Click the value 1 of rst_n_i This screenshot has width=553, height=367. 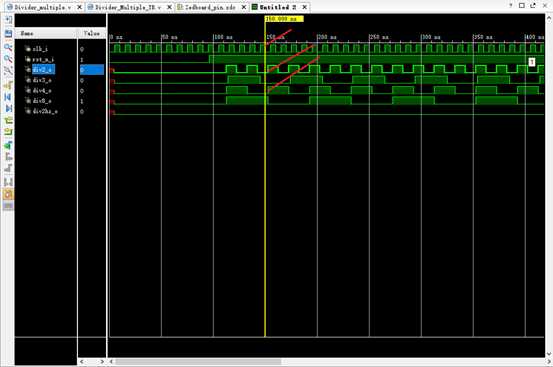tap(82, 60)
